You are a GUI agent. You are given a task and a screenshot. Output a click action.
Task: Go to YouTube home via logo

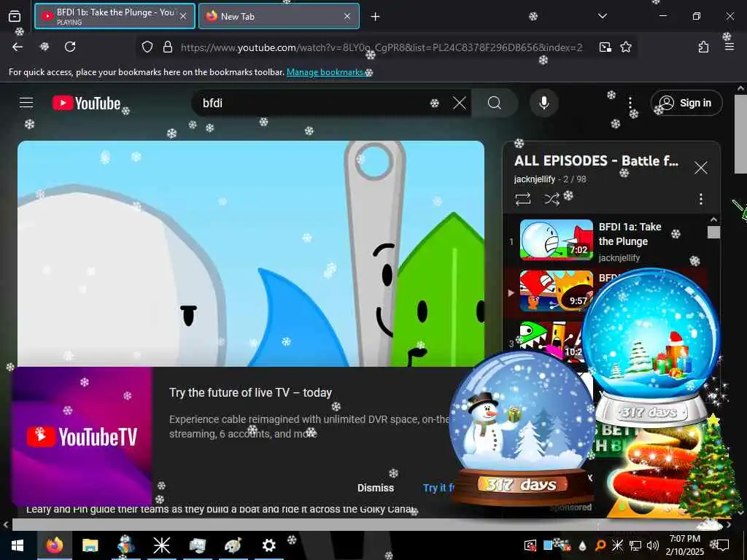[x=86, y=103]
